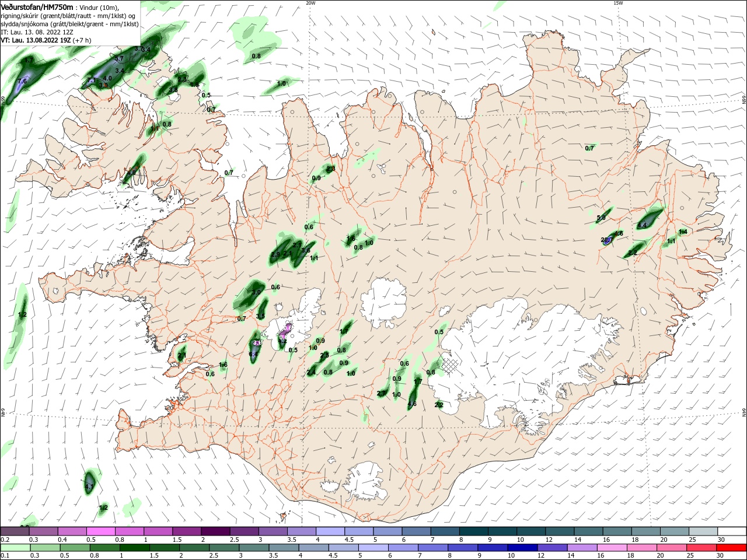The width and height of the screenshot is (747, 560).
Task: Click the red-pink 25 rain legend swatch
Action: 702,548
